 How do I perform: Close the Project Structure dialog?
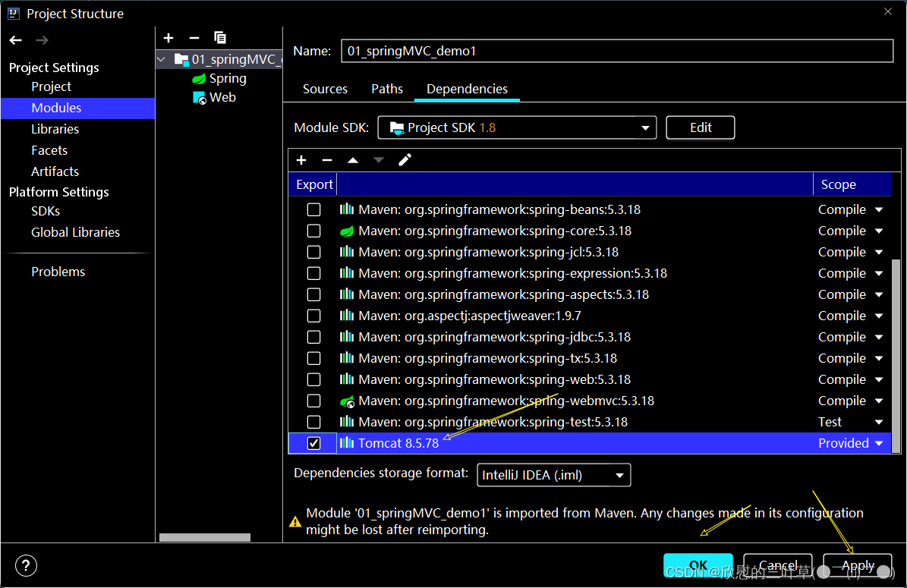click(888, 11)
